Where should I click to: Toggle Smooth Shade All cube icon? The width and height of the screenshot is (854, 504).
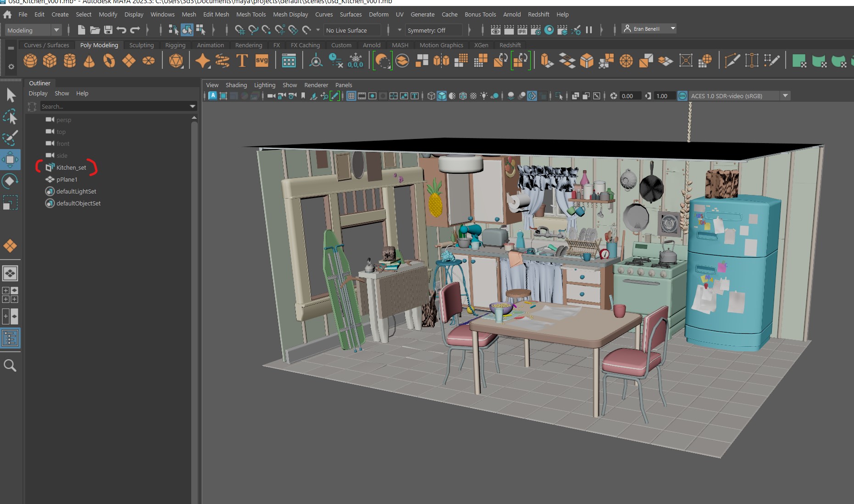click(441, 96)
